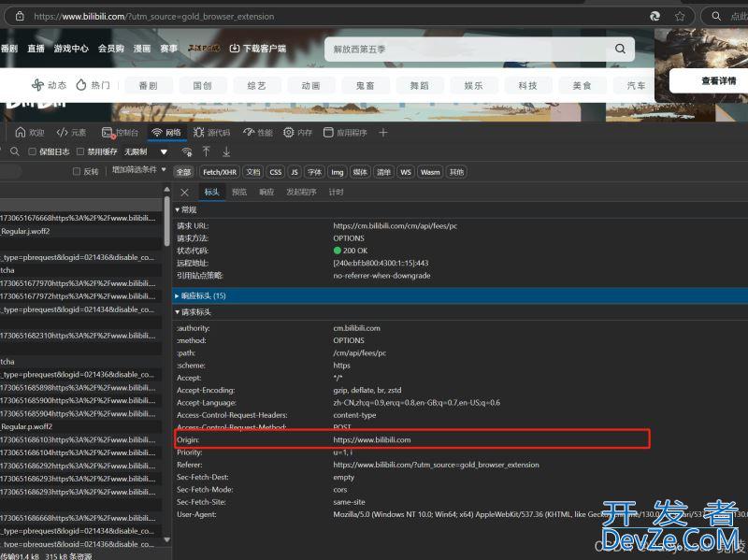Filter requests by 媒体
This screenshot has width=748, height=560.
360,172
